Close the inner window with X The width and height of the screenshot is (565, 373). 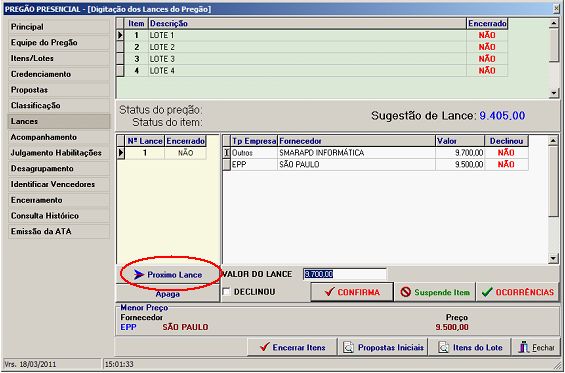pyautogui.click(x=557, y=9)
